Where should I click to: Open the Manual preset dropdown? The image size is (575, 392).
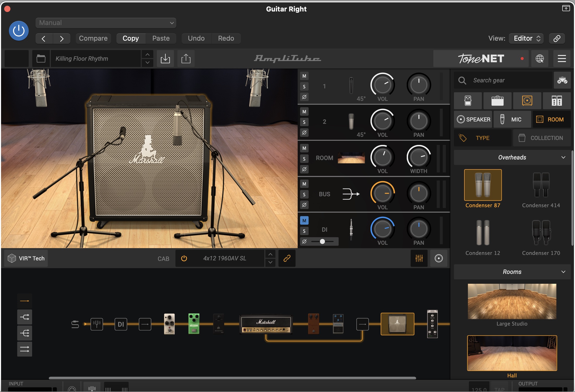(106, 23)
